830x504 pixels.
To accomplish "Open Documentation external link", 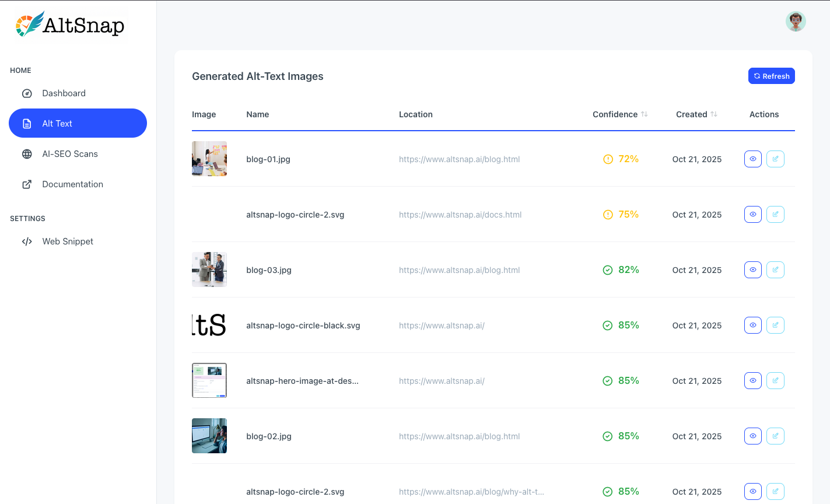I will [x=72, y=184].
